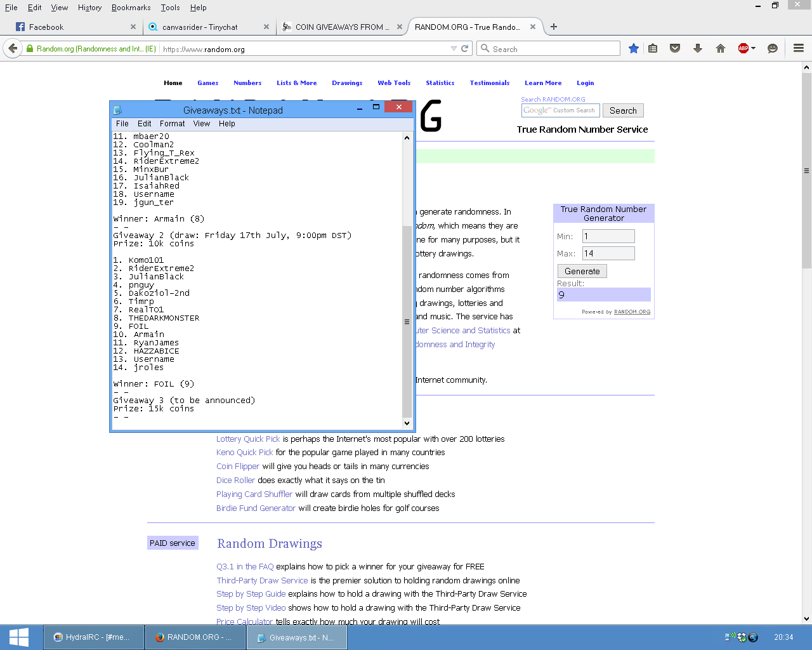
Task: Open the Statistics navigation link
Action: tap(440, 83)
